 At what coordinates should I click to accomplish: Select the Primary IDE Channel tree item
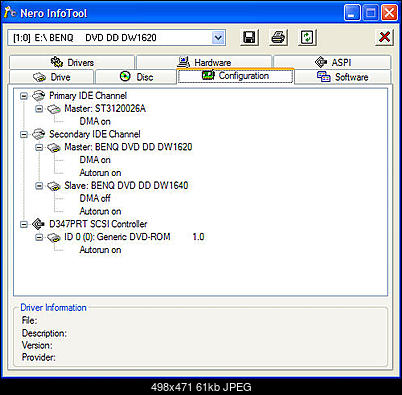click(88, 96)
